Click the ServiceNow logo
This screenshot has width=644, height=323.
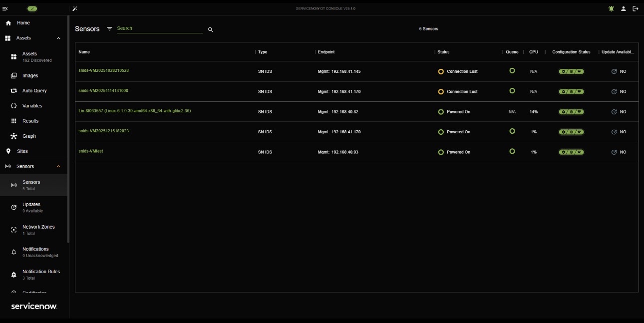pos(34,306)
